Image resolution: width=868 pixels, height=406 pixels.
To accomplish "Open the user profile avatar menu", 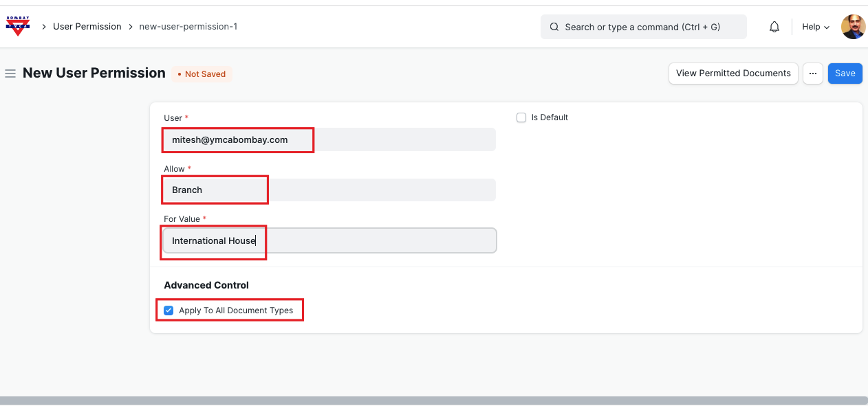I will click(x=853, y=27).
